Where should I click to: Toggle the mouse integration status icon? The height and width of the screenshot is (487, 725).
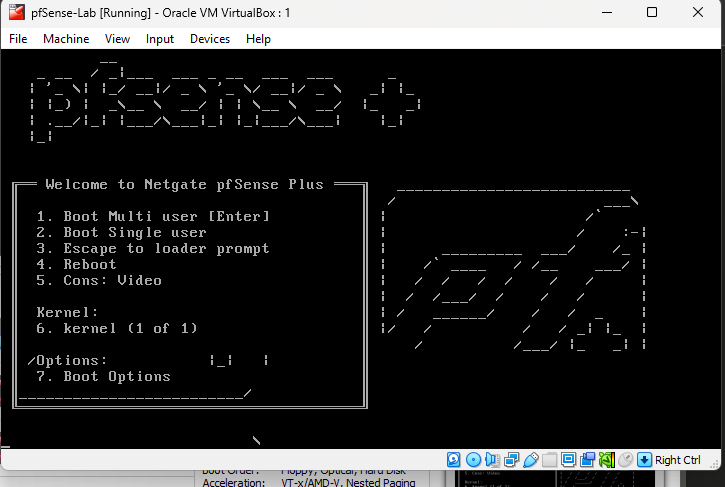[x=626, y=460]
